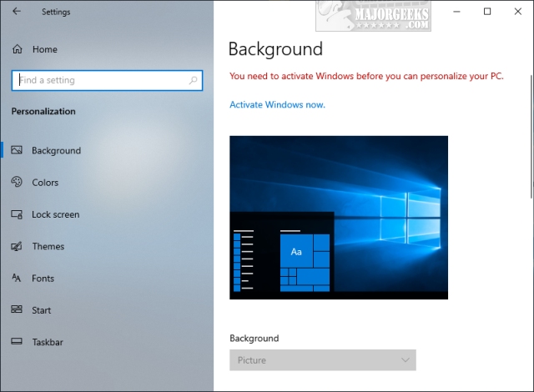Click the Background picture icon in sidebar
This screenshot has width=534, height=392.
coord(17,150)
